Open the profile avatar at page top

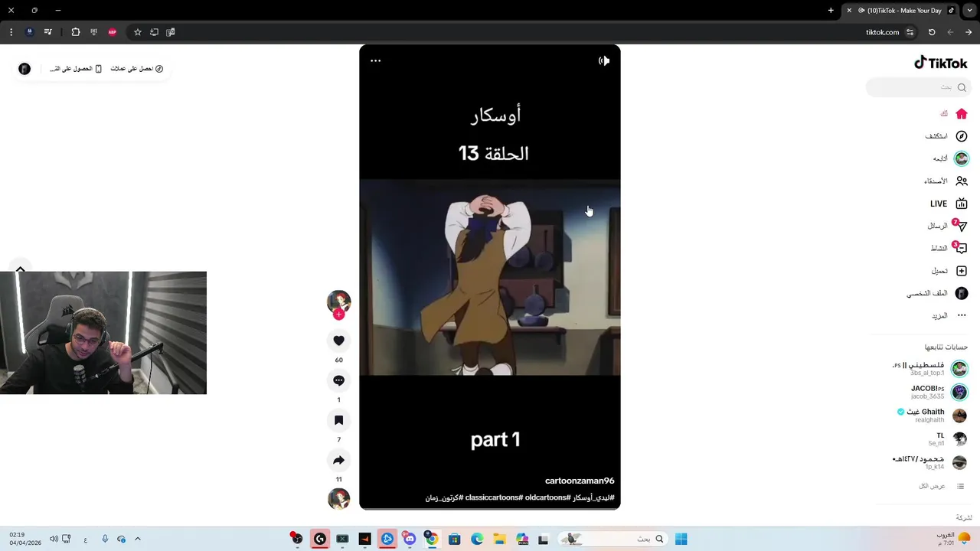tap(24, 69)
